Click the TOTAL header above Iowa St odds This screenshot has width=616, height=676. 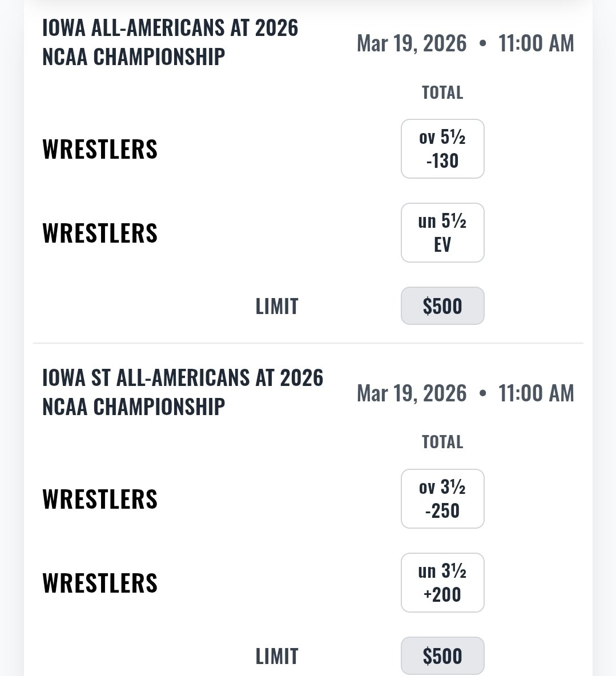pos(442,442)
